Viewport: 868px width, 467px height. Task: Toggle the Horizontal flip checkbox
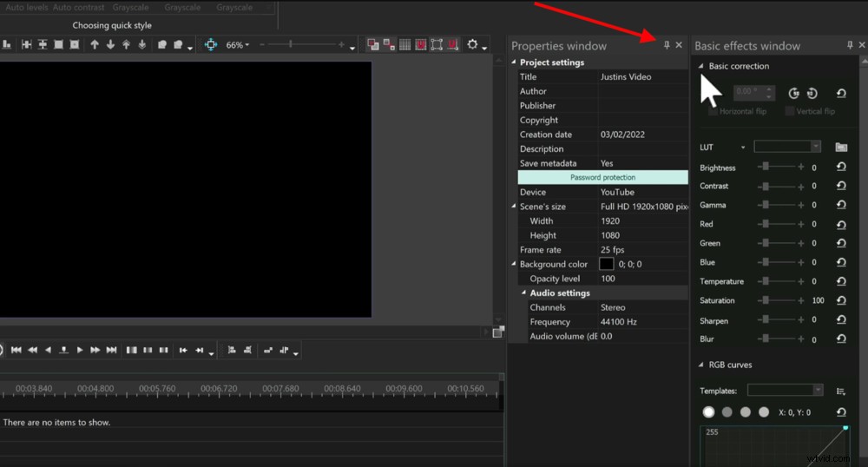click(713, 111)
